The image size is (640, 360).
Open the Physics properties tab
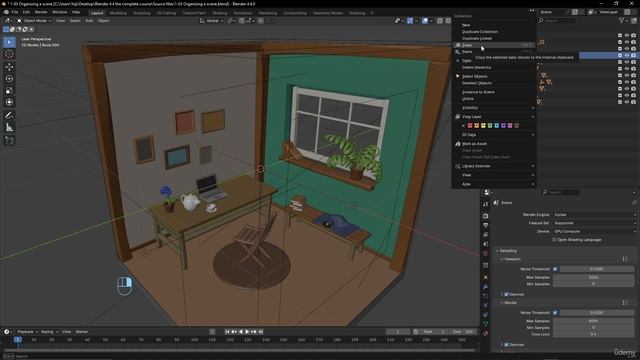coord(485,305)
